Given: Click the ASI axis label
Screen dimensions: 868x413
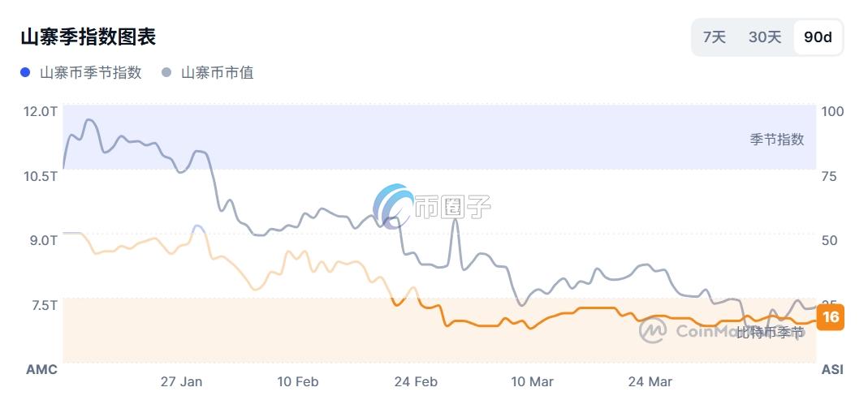Looking at the screenshot, I should click(832, 370).
